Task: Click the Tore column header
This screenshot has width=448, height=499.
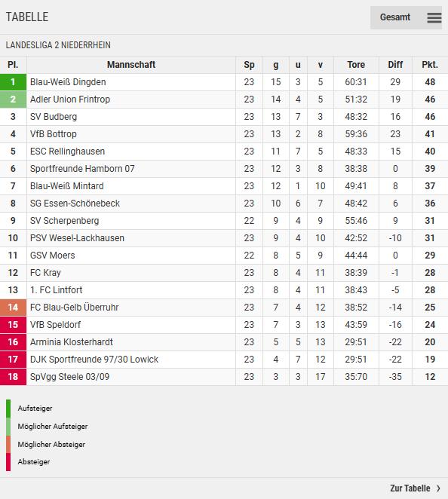Action: (356, 65)
